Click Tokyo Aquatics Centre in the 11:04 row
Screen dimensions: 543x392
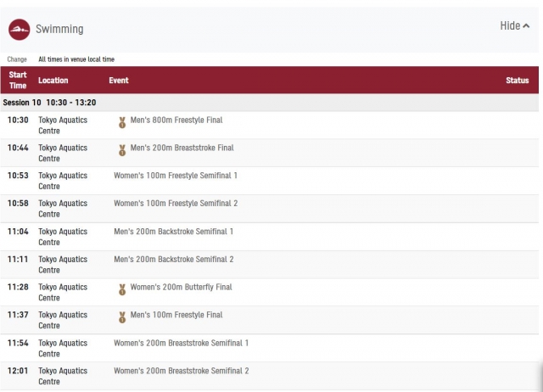pos(63,237)
